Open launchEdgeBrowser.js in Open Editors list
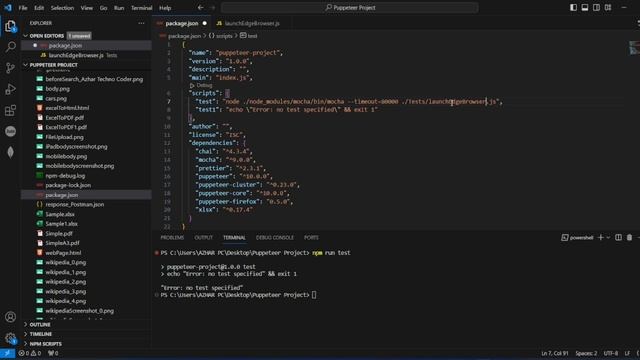Viewport: 640px width, 360px height. point(76,55)
